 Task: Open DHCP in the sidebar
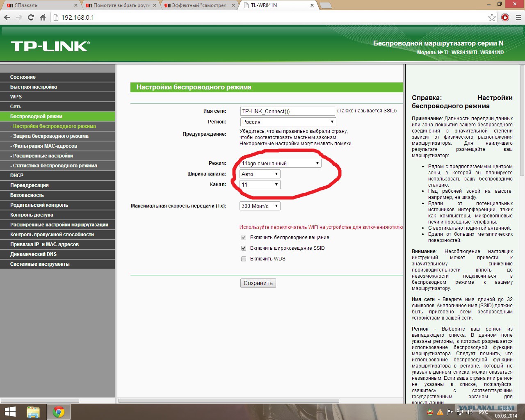click(57, 176)
